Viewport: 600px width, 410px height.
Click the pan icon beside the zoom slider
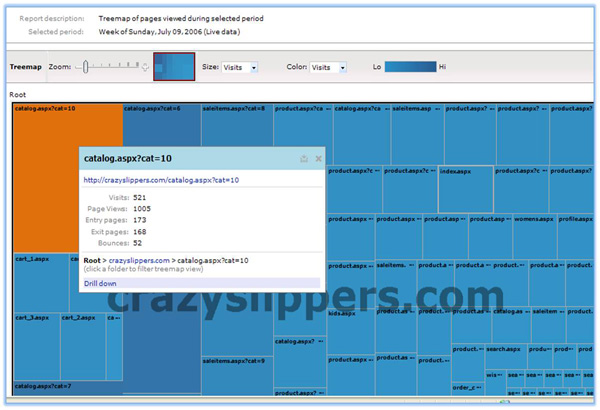coord(145,67)
